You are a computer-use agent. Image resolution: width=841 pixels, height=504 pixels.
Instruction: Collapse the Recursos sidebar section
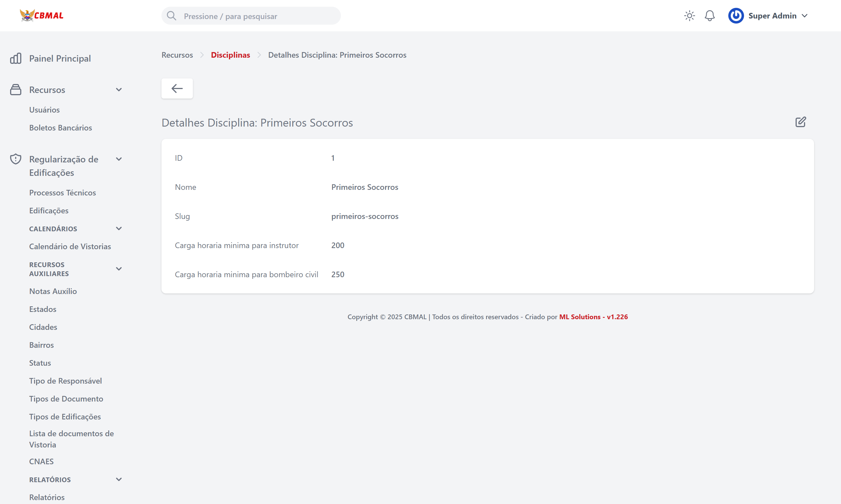click(119, 90)
